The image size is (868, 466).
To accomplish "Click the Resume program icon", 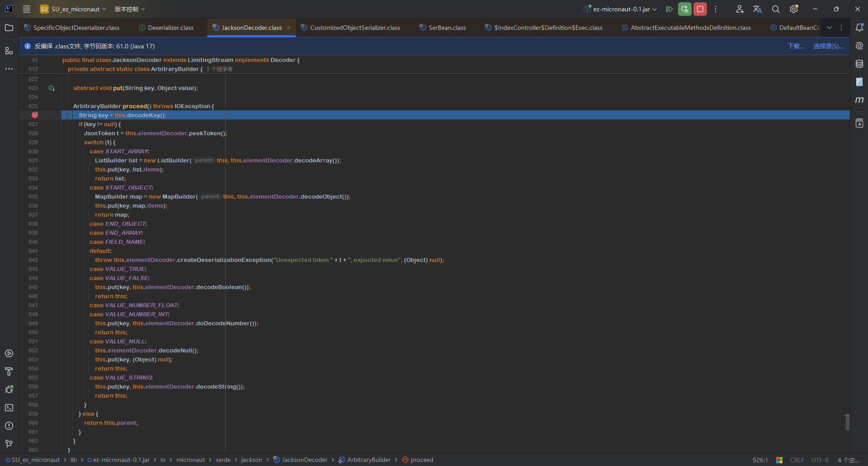I will [669, 9].
